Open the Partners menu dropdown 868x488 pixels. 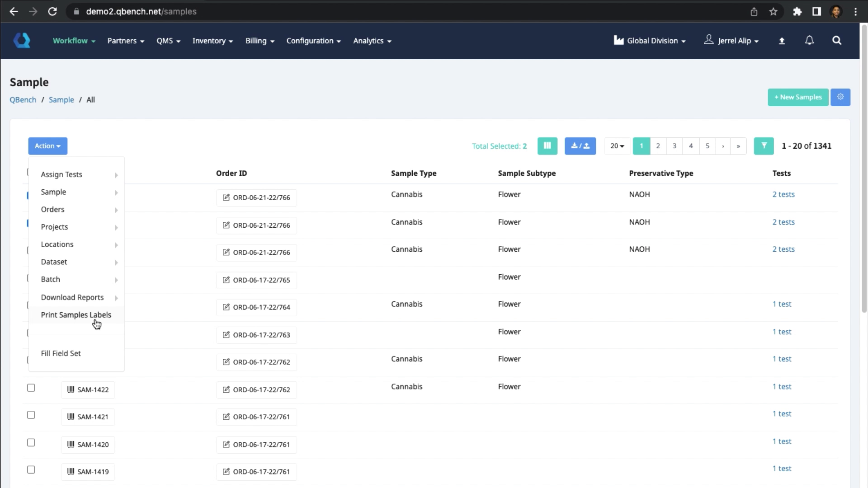[126, 41]
